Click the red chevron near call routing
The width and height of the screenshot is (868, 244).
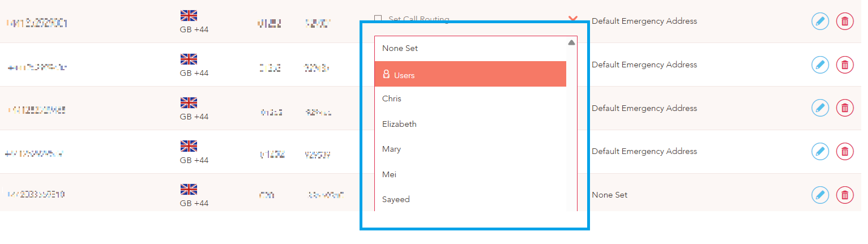pyautogui.click(x=572, y=19)
